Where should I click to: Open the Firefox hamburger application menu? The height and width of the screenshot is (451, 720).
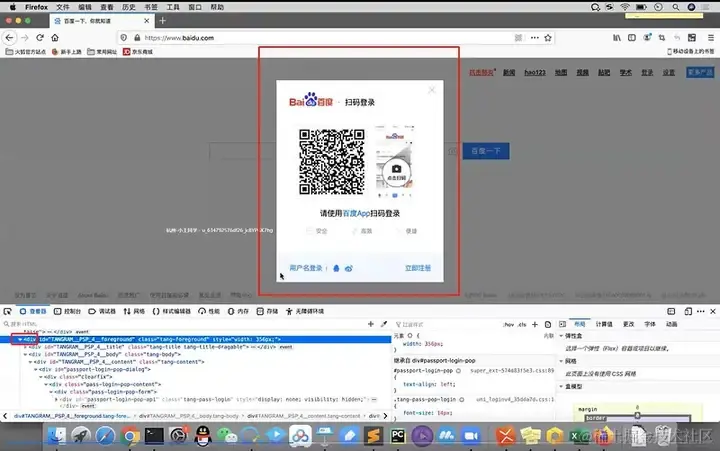pyautogui.click(x=710, y=38)
